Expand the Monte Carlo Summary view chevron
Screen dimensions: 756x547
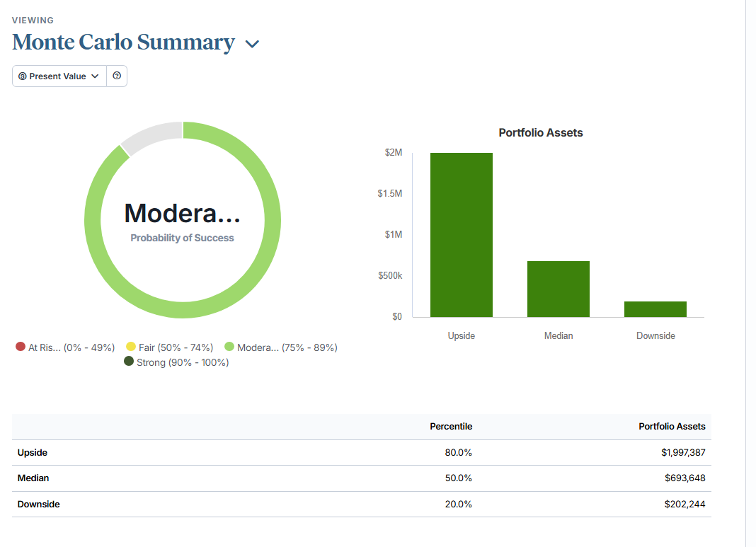tap(252, 44)
